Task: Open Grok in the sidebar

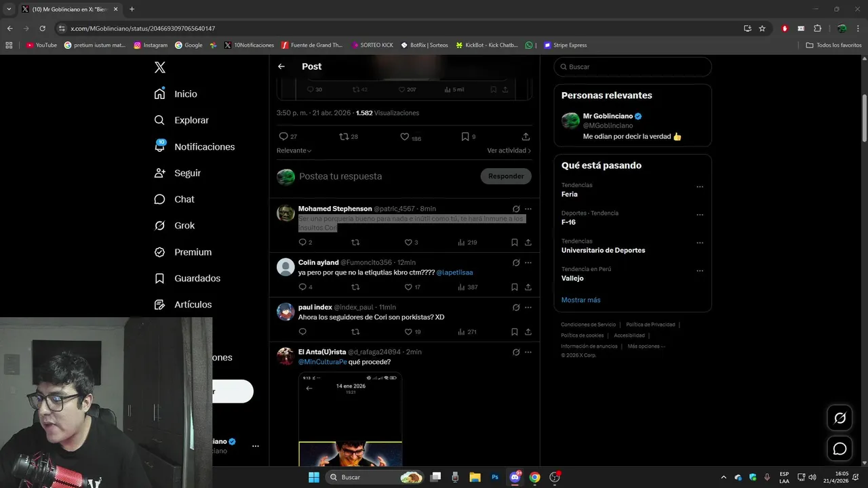Action: (x=174, y=226)
